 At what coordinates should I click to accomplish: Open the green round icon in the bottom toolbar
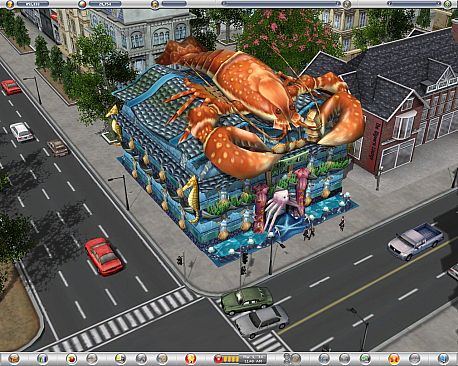pyautogui.click(x=365, y=359)
